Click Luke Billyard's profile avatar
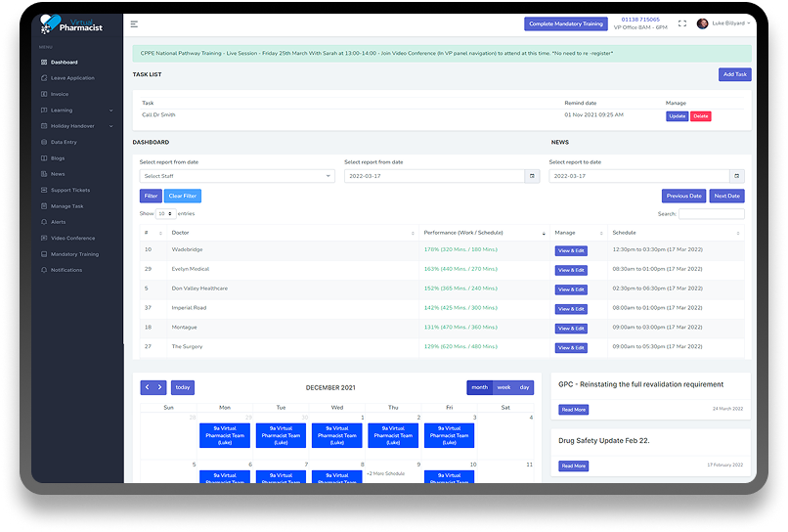 (702, 23)
